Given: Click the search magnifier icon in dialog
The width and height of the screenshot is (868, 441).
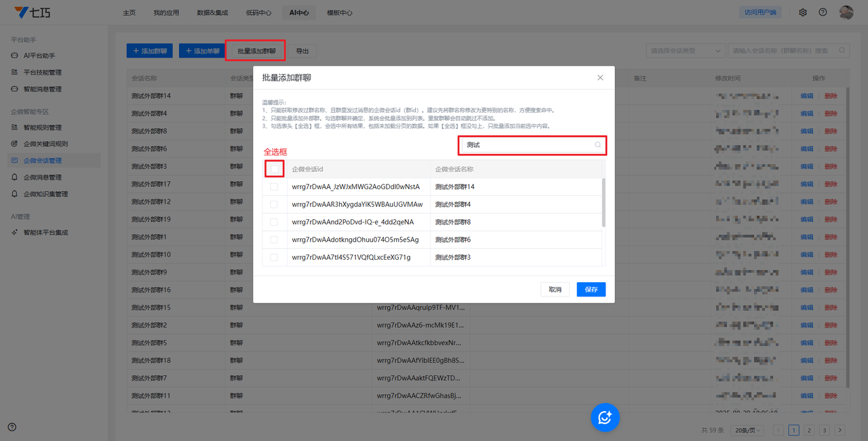Looking at the screenshot, I should [597, 145].
